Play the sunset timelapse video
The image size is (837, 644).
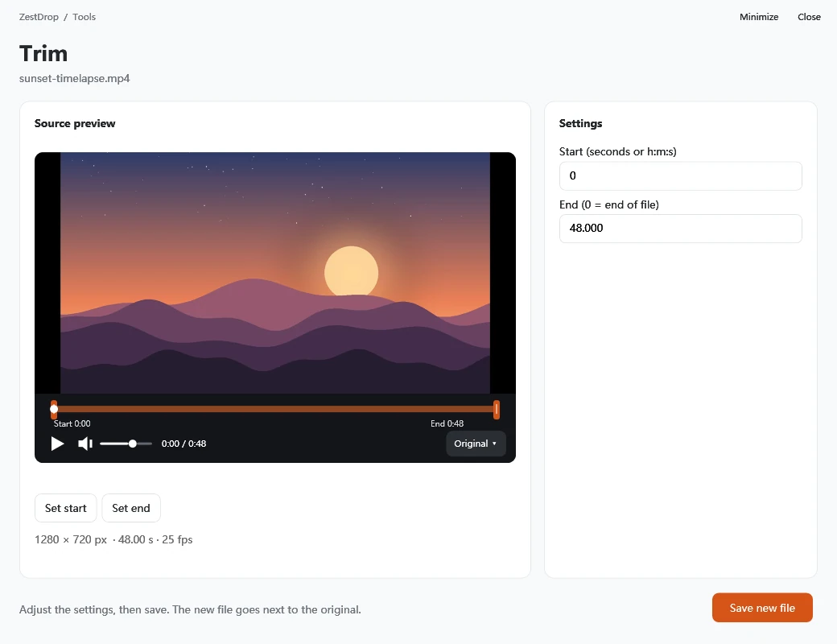click(x=57, y=444)
